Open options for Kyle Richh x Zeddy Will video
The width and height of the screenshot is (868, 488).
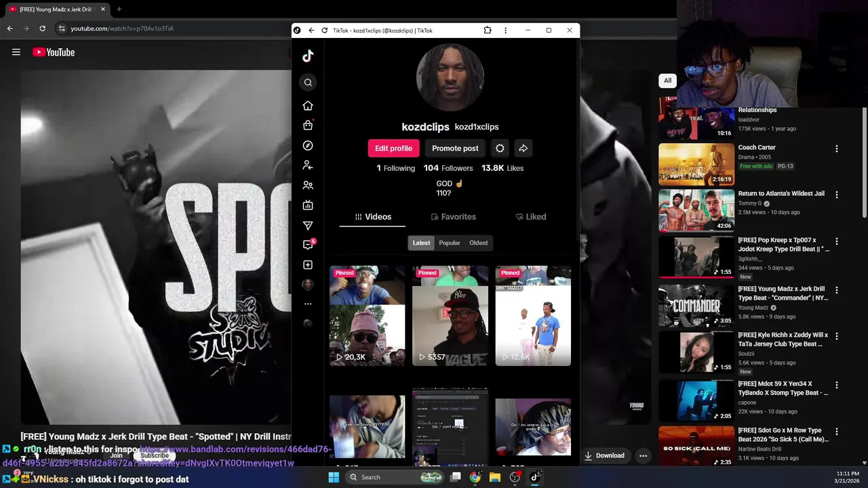pyautogui.click(x=836, y=336)
